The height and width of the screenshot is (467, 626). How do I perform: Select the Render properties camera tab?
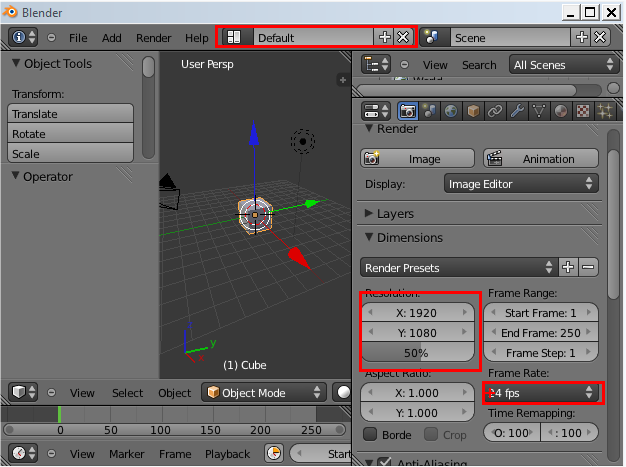point(408,111)
